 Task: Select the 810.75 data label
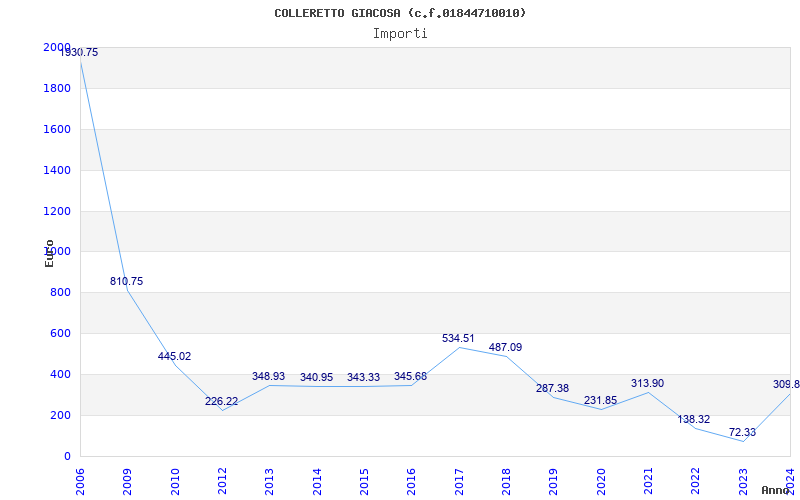pyautogui.click(x=127, y=281)
